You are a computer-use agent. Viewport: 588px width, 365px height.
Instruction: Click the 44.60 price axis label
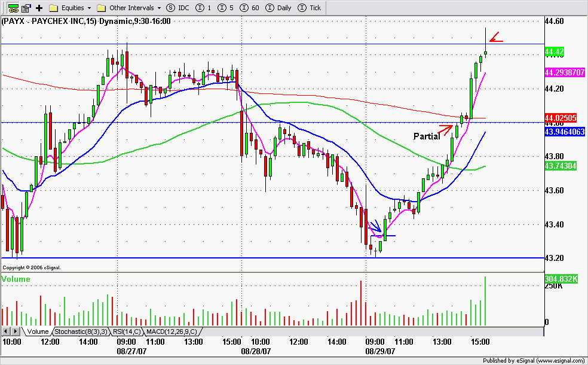554,22
